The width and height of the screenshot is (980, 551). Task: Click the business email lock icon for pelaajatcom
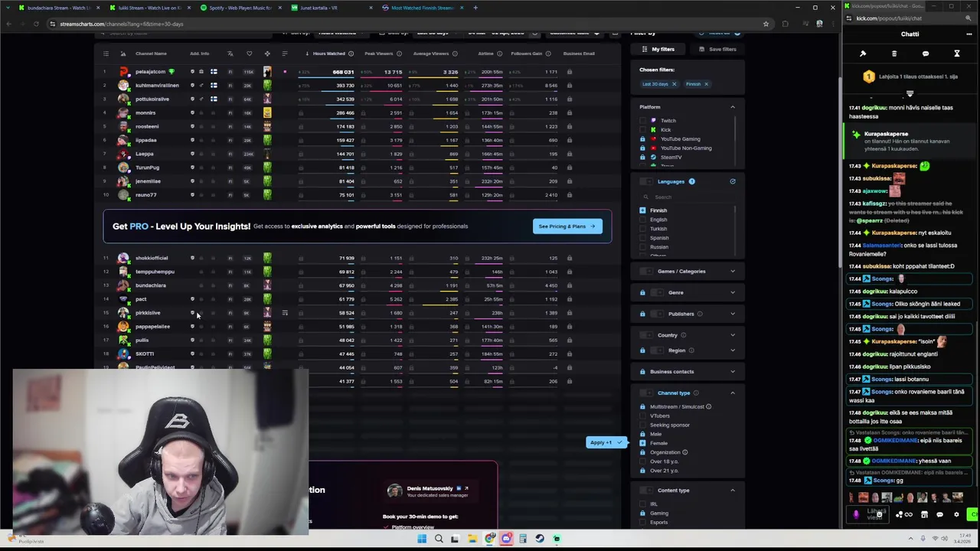(x=570, y=72)
